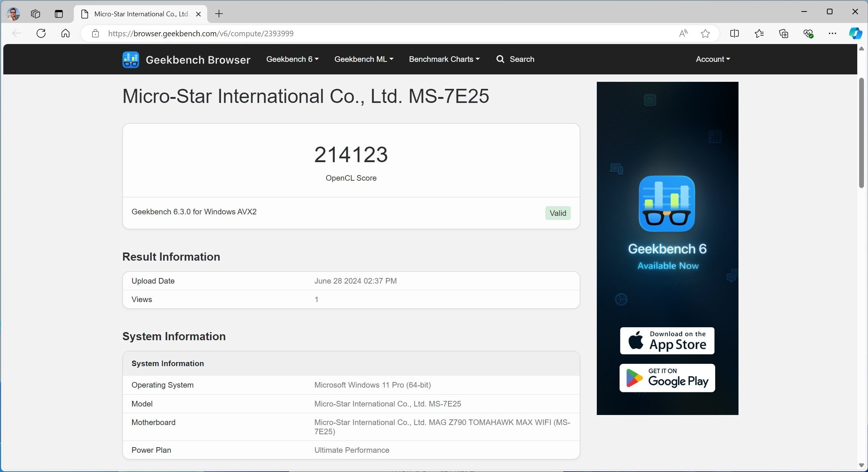Open the favorites list icon
Screen dimensions: 868x472
tap(759, 33)
